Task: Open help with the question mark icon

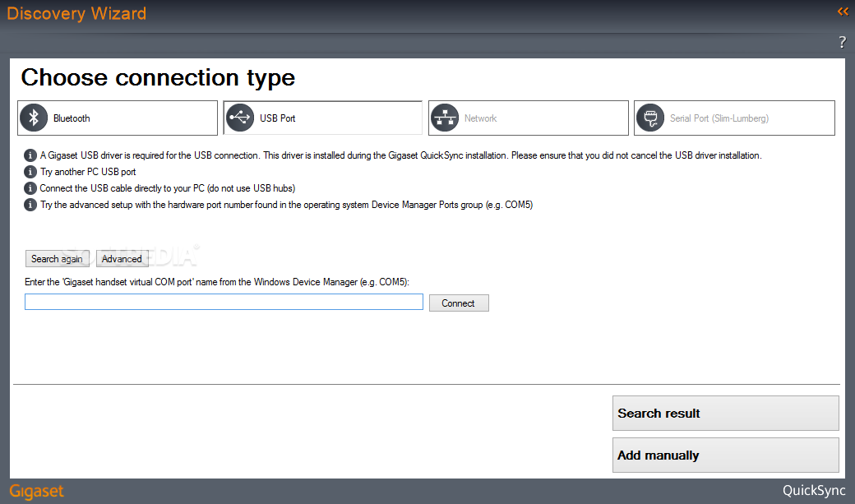Action: 843,42
